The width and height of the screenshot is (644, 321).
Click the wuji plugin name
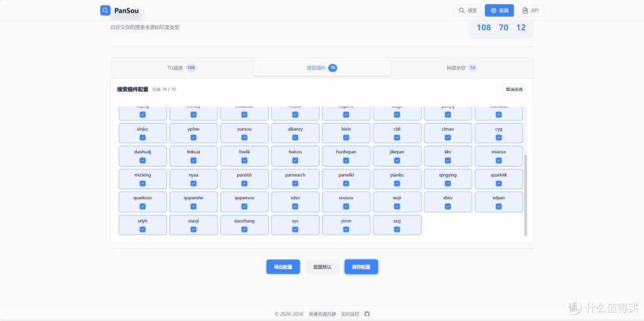pyautogui.click(x=397, y=197)
